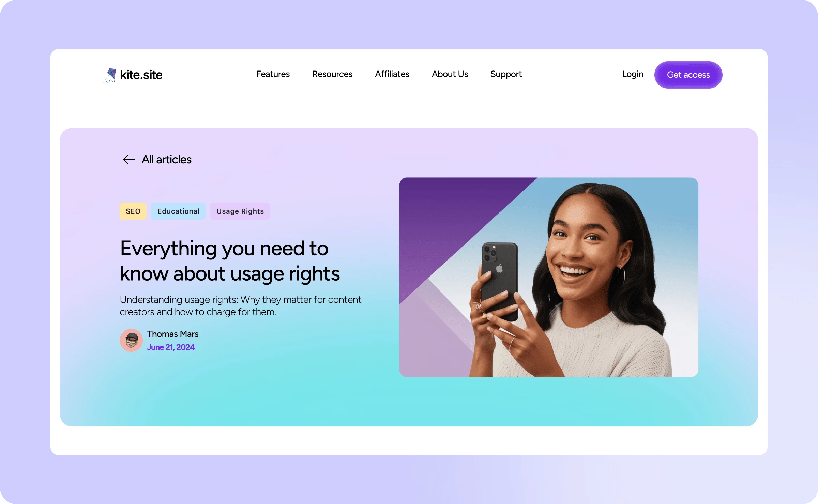Go to the Affiliates page
Image resolution: width=818 pixels, height=504 pixels.
pyautogui.click(x=392, y=74)
